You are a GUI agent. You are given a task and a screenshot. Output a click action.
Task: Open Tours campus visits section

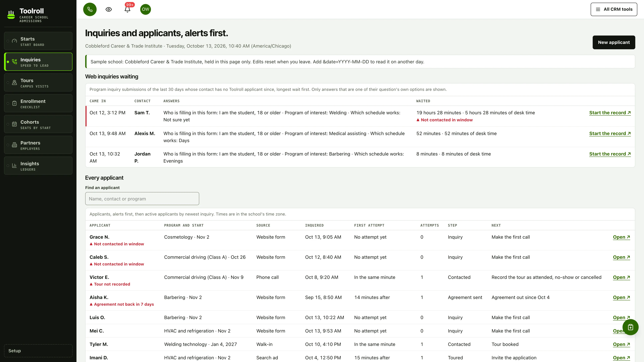pos(38,82)
